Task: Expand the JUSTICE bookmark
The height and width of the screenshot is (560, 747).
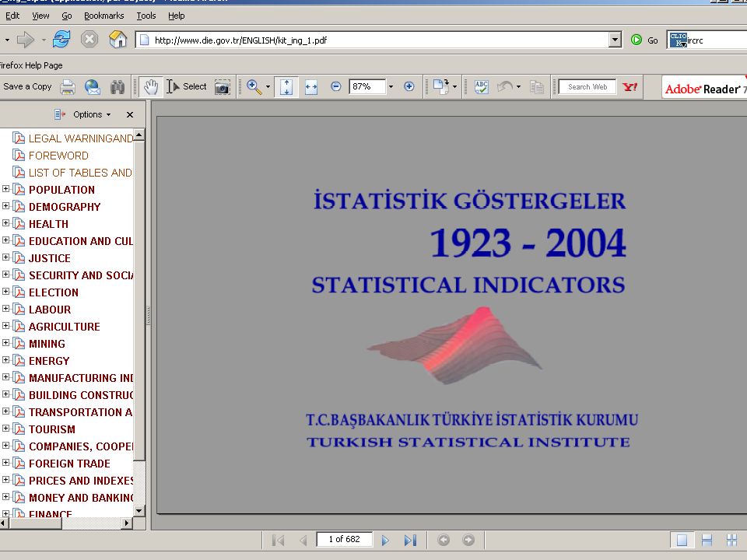Action: click(5, 257)
